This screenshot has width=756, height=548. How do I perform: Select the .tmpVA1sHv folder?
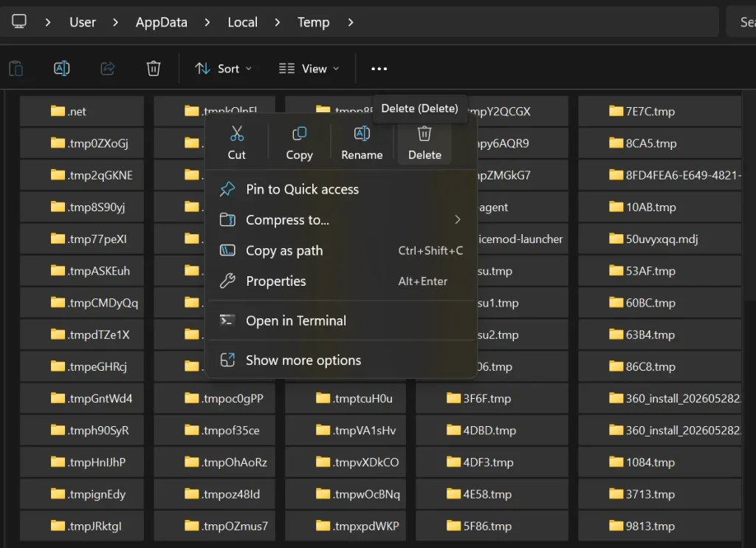[x=346, y=430]
